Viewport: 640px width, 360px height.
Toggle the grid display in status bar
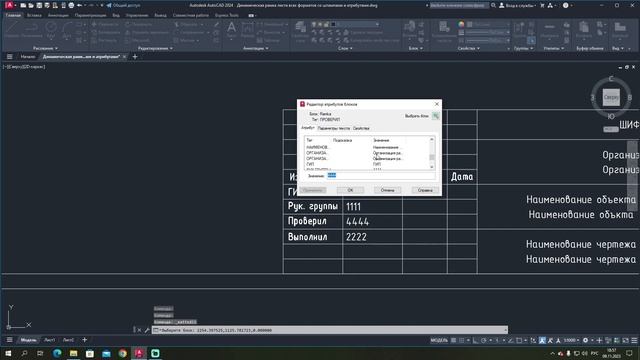[x=453, y=340]
